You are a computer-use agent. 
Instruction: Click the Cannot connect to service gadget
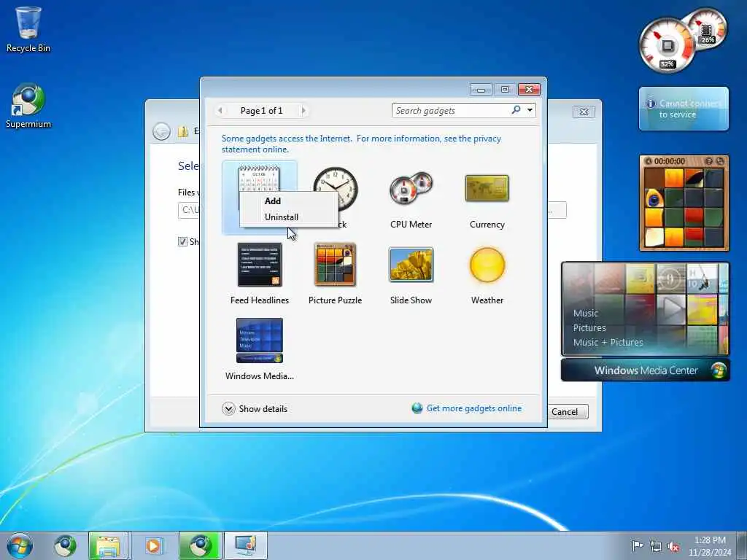click(684, 109)
